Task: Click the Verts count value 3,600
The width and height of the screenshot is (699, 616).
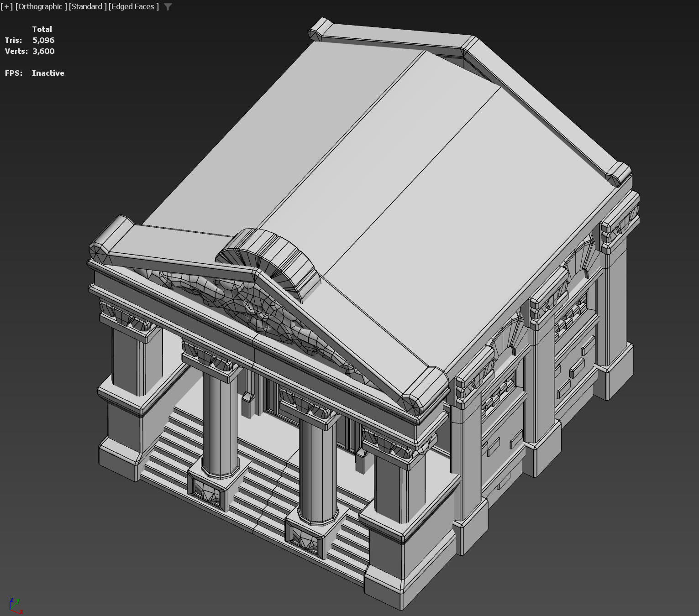Action: pyautogui.click(x=43, y=51)
